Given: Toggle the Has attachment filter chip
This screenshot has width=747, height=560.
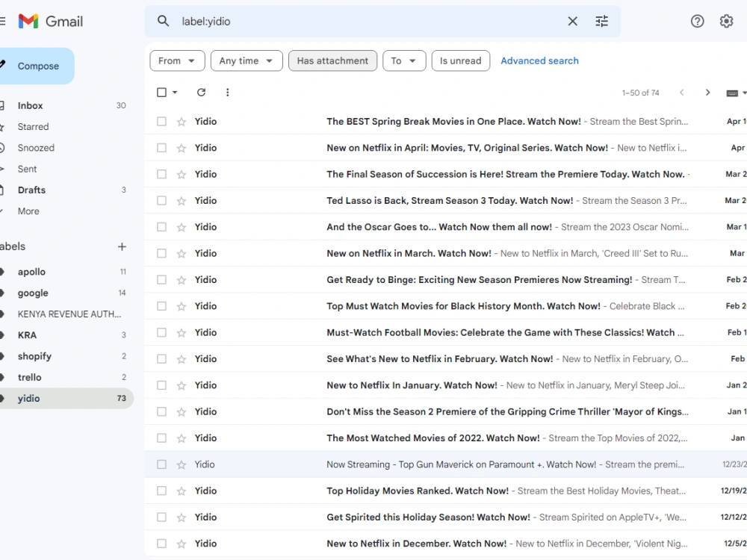Looking at the screenshot, I should pyautogui.click(x=332, y=61).
